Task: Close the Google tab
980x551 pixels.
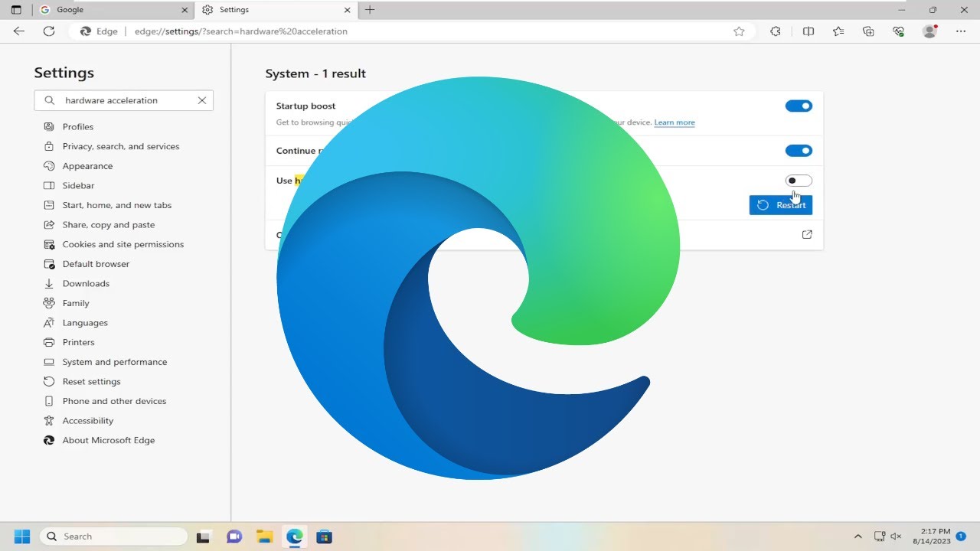Action: 184,10
